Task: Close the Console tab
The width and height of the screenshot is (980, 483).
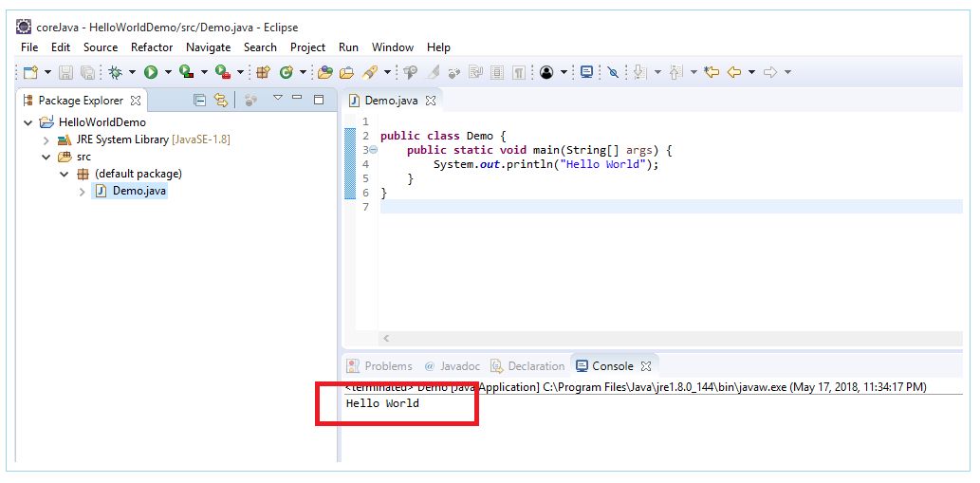Action: [646, 366]
